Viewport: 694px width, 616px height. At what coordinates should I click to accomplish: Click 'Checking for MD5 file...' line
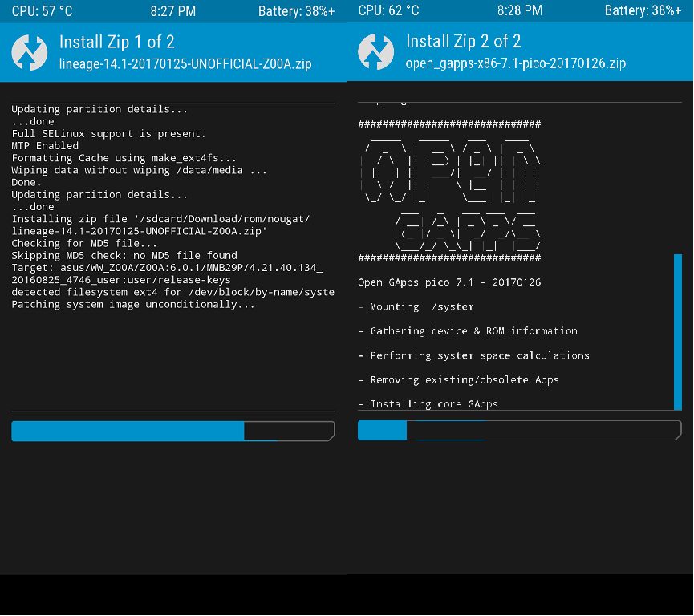tap(84, 243)
